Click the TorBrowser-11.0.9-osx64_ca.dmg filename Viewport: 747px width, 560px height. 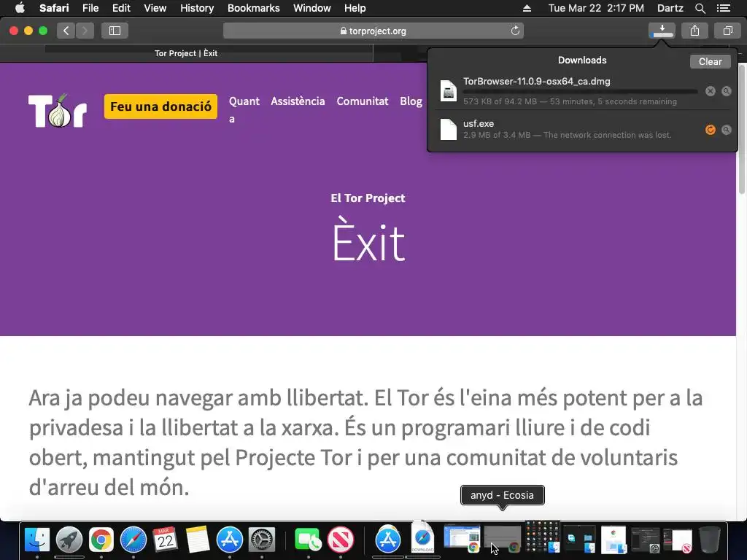[536, 81]
